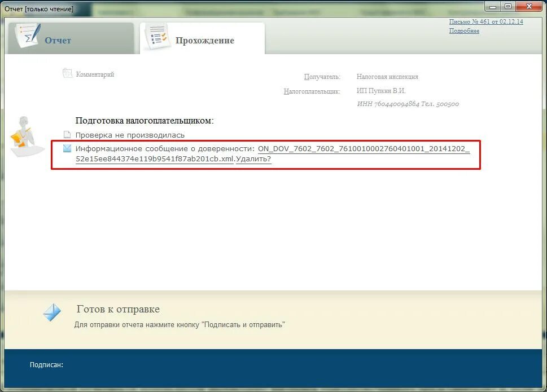Click the envelope icon beside Информационное сообщение

click(x=67, y=148)
